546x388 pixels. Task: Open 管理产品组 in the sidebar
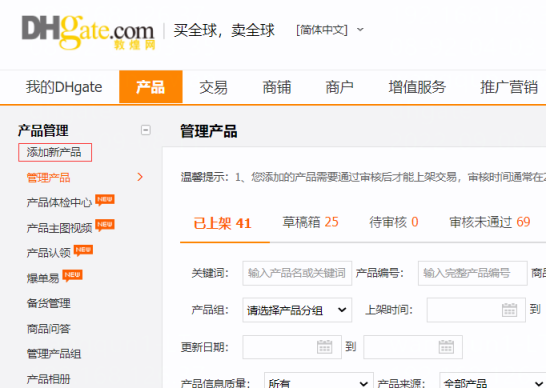coord(54,354)
